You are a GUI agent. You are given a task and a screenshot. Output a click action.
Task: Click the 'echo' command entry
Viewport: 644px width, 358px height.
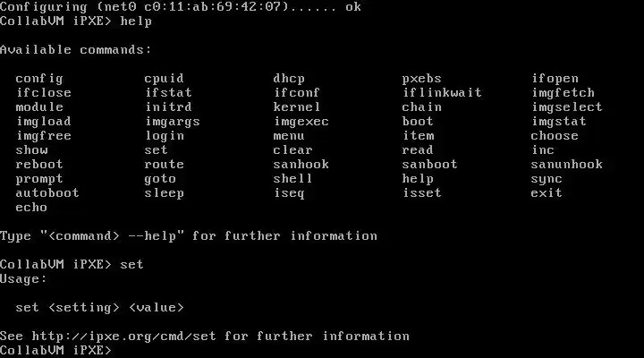click(x=31, y=208)
